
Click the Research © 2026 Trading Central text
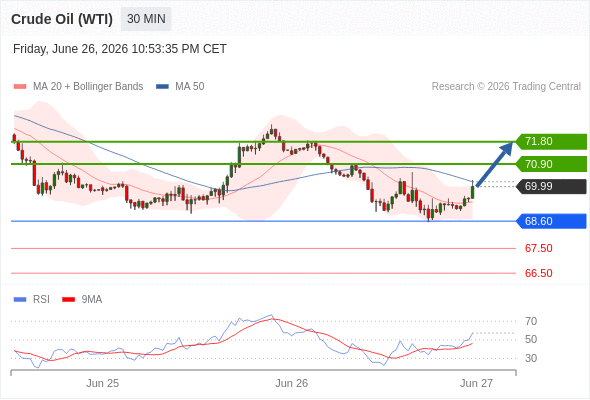click(x=506, y=87)
